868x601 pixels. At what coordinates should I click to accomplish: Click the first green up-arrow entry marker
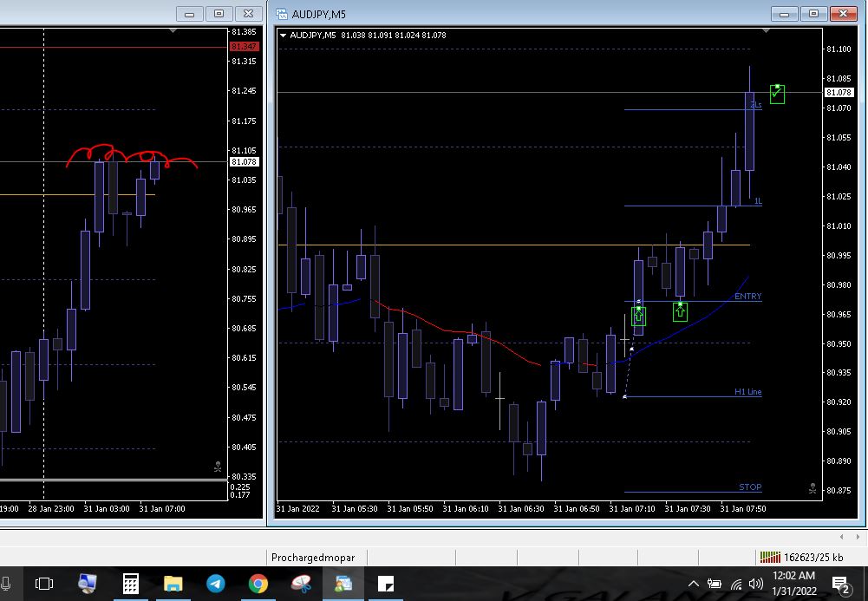[x=638, y=314]
